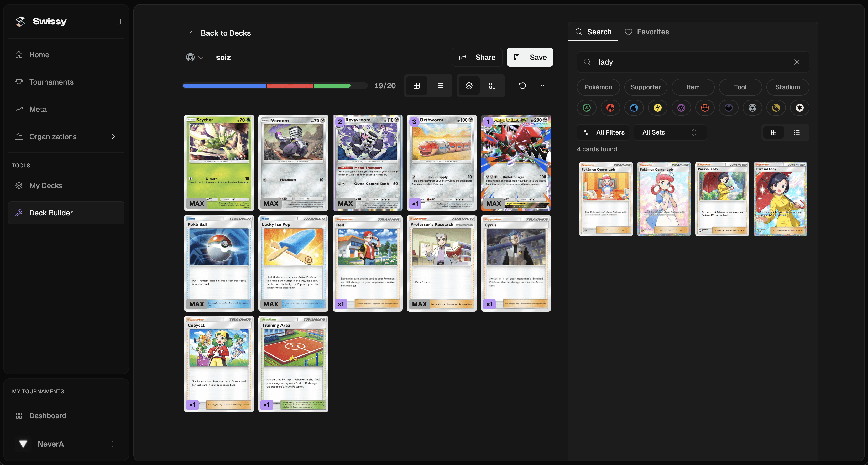Open My Decks tool
868x465 pixels.
pos(66,185)
